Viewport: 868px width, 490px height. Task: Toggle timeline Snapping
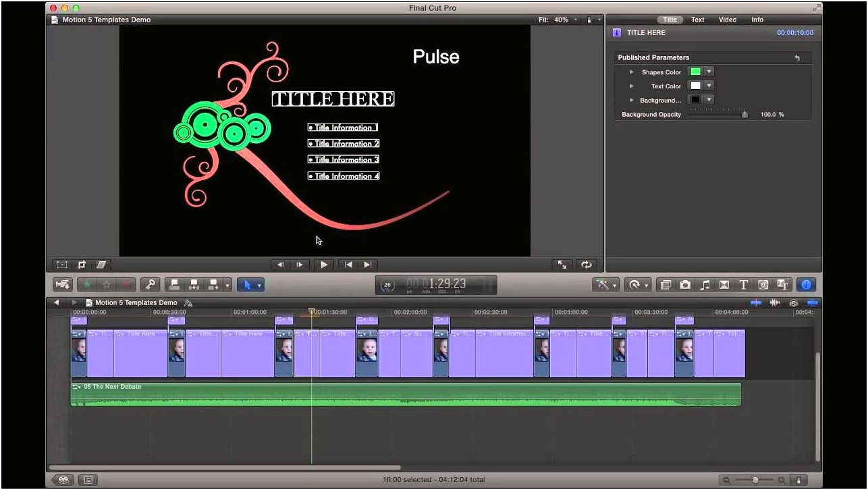tap(812, 302)
